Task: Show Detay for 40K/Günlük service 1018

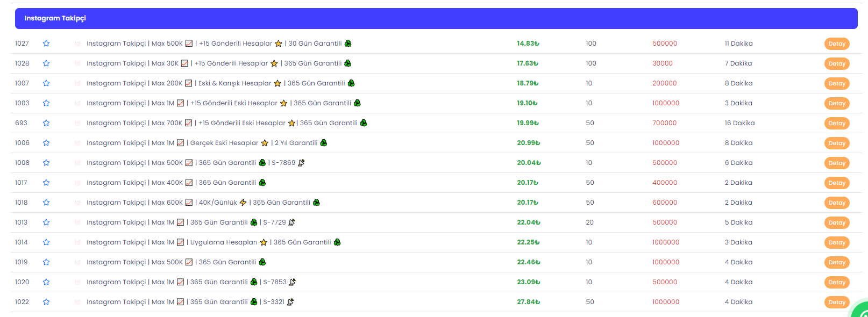Action: (837, 203)
